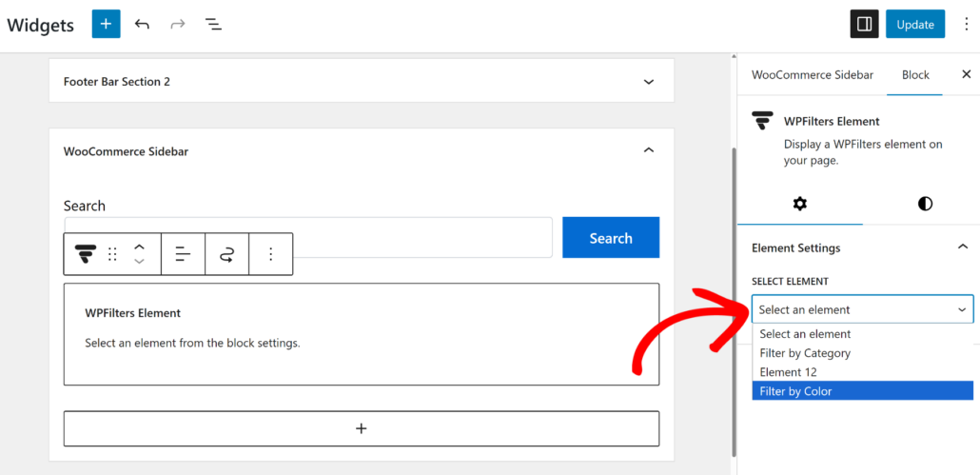Open the Styles half-circle tab

click(x=925, y=204)
